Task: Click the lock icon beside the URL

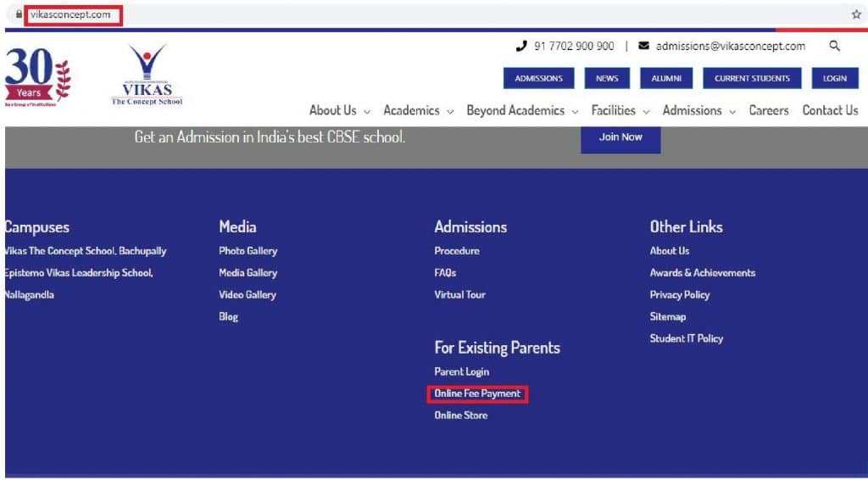Action: point(19,14)
